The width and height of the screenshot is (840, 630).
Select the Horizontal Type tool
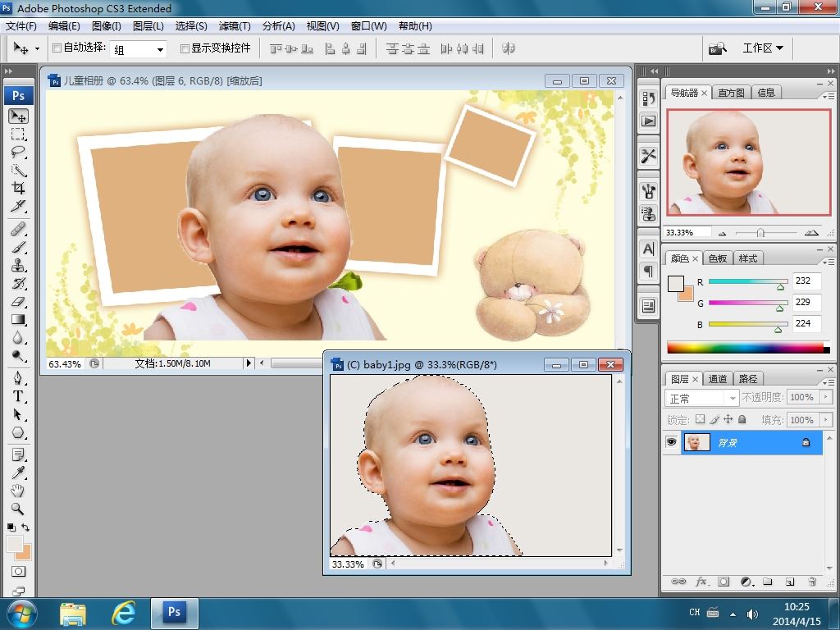click(18, 396)
